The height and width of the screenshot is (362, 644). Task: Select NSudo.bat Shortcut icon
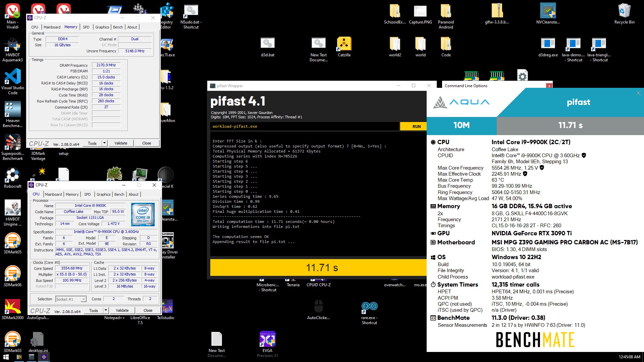pos(191,16)
